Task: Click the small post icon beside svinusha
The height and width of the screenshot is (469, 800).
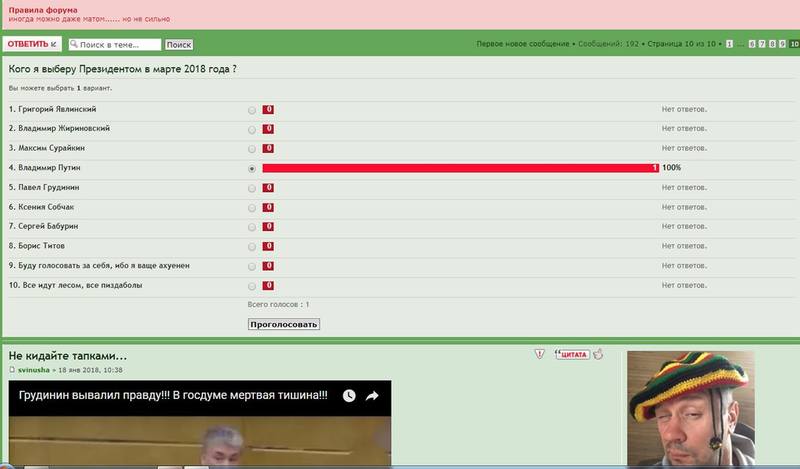Action: pos(12,370)
